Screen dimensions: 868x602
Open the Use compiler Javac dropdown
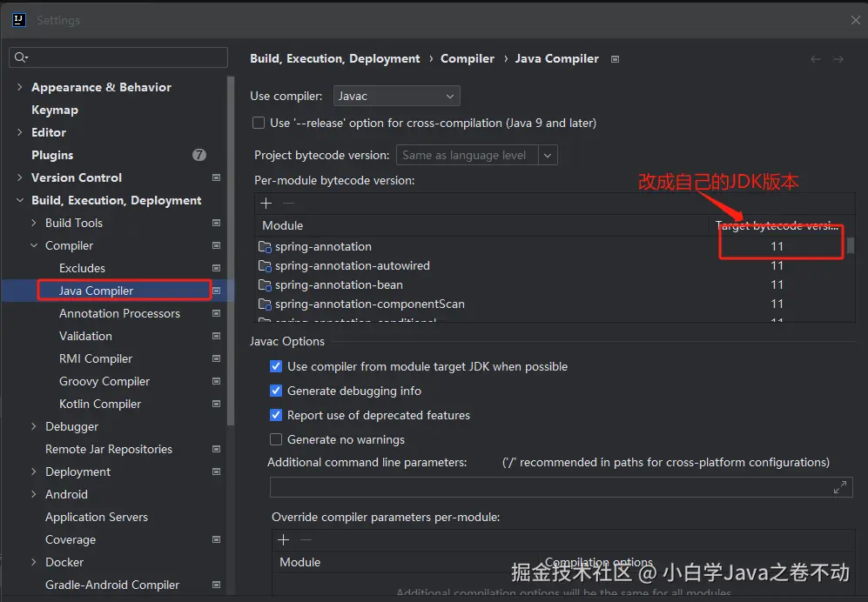(x=396, y=97)
